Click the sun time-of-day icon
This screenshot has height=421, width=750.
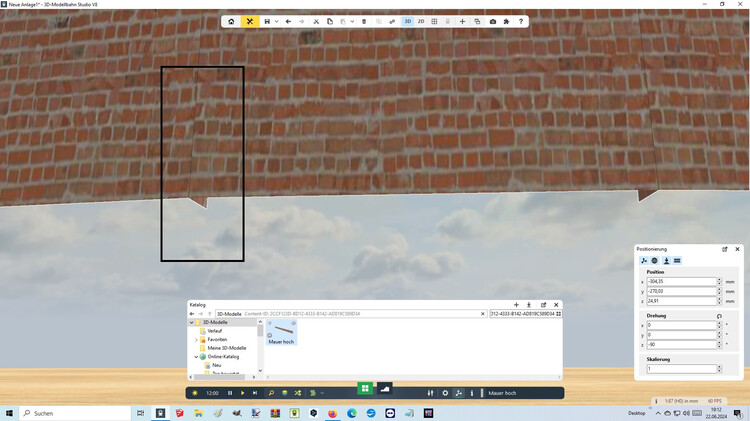195,393
